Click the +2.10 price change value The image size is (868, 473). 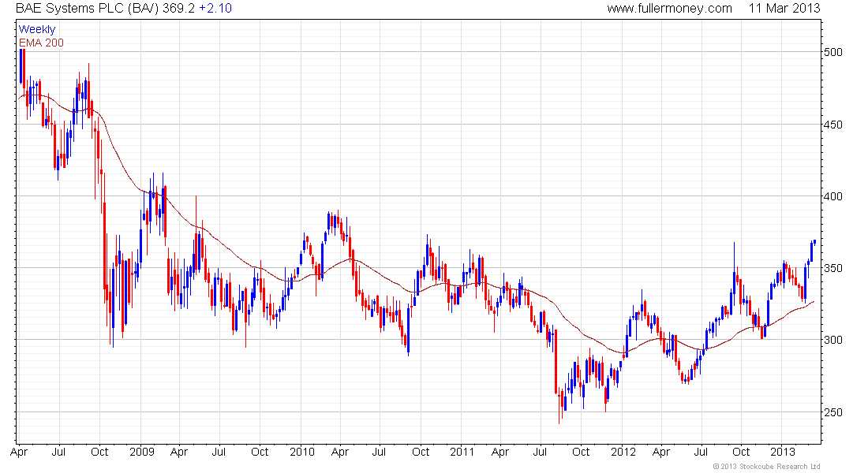215,9
